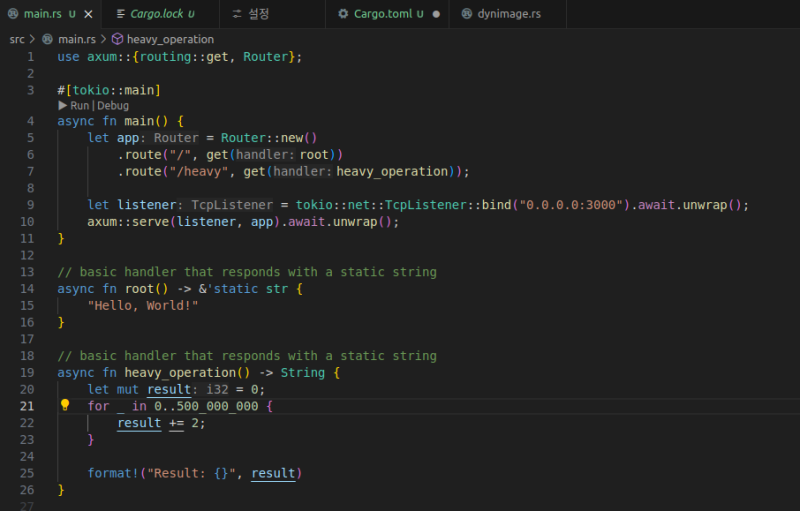
Task: Open the heavy_operation breadcrumb symbol list
Action: [170, 39]
